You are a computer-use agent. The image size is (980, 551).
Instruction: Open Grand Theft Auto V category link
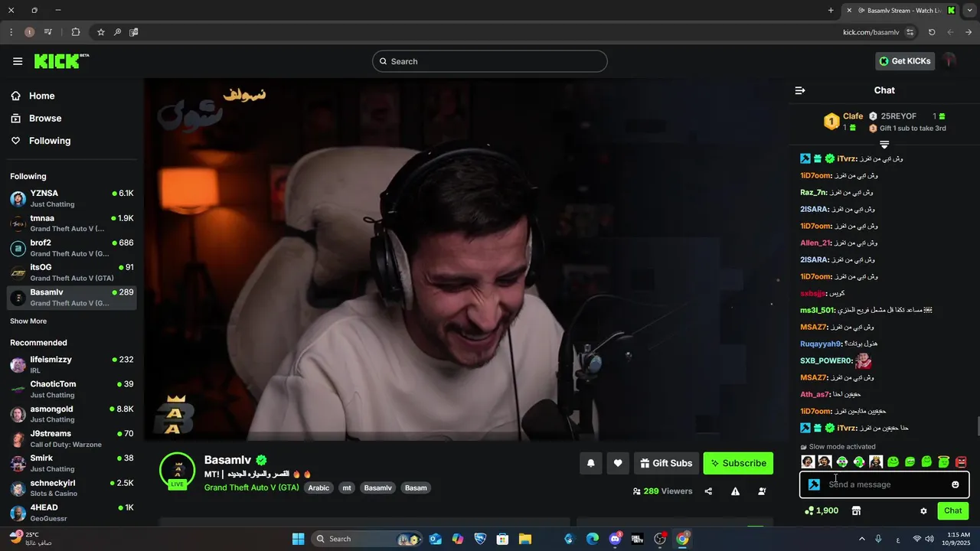point(252,487)
